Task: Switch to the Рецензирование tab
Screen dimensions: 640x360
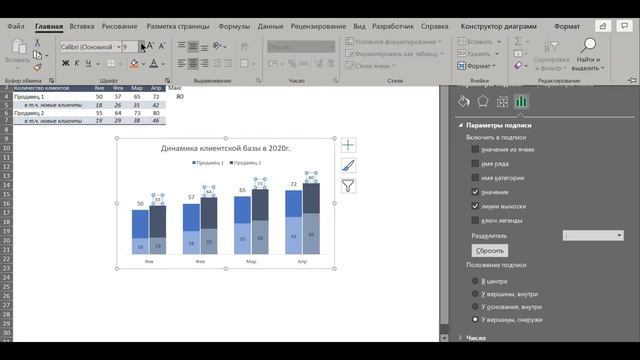Action: (x=318, y=26)
